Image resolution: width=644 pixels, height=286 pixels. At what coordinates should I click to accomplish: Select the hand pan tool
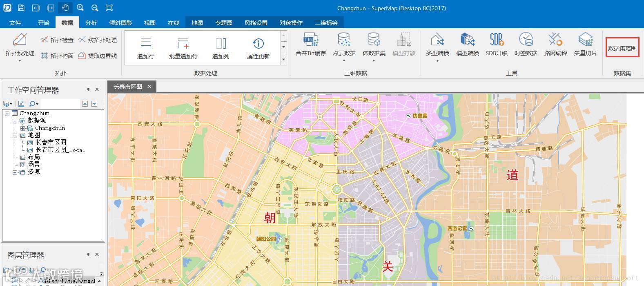(65, 8)
